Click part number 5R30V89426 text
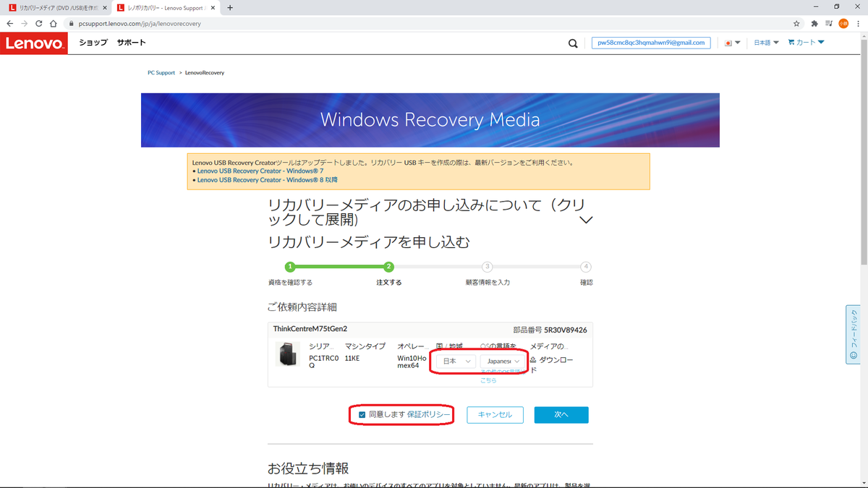This screenshot has width=868, height=488. (566, 330)
